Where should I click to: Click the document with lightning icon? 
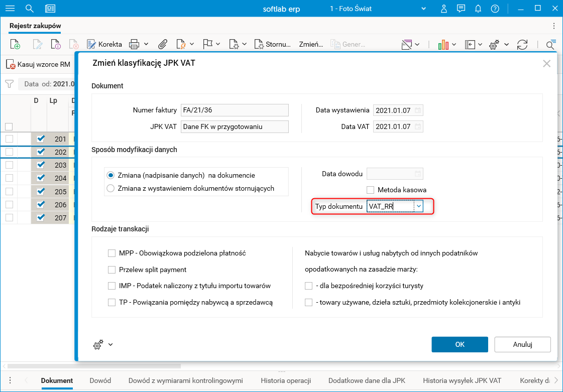[181, 44]
